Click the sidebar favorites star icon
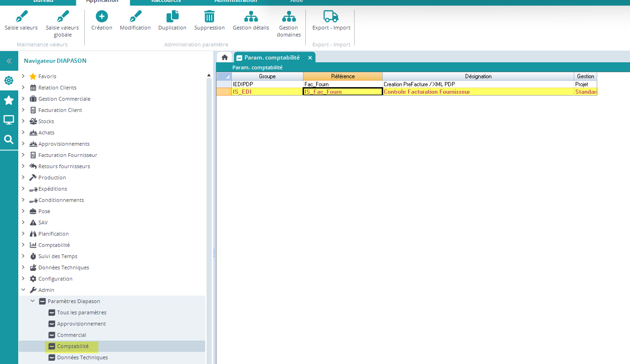 [8, 100]
